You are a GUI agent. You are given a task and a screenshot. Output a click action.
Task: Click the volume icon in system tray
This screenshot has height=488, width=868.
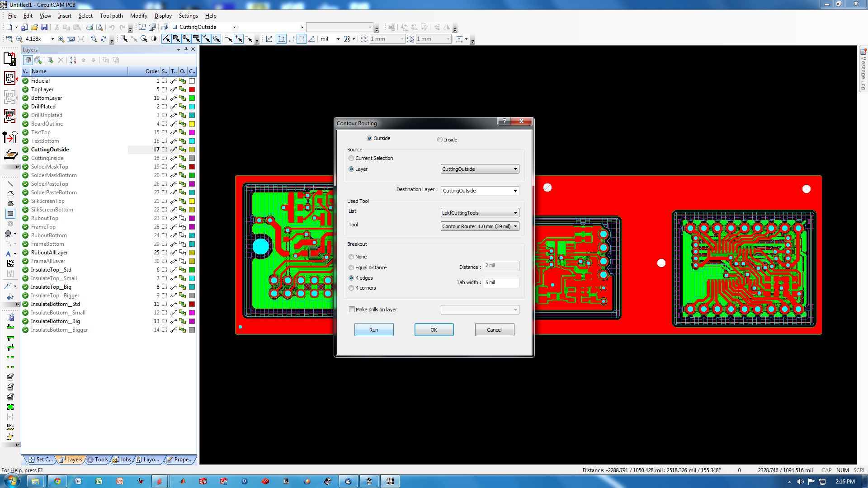[800, 482]
